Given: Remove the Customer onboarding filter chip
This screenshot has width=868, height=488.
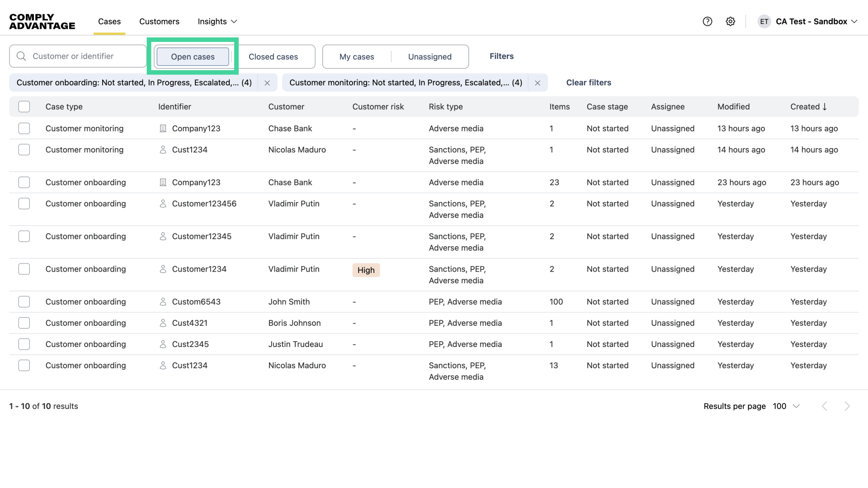Looking at the screenshot, I should click(x=267, y=83).
